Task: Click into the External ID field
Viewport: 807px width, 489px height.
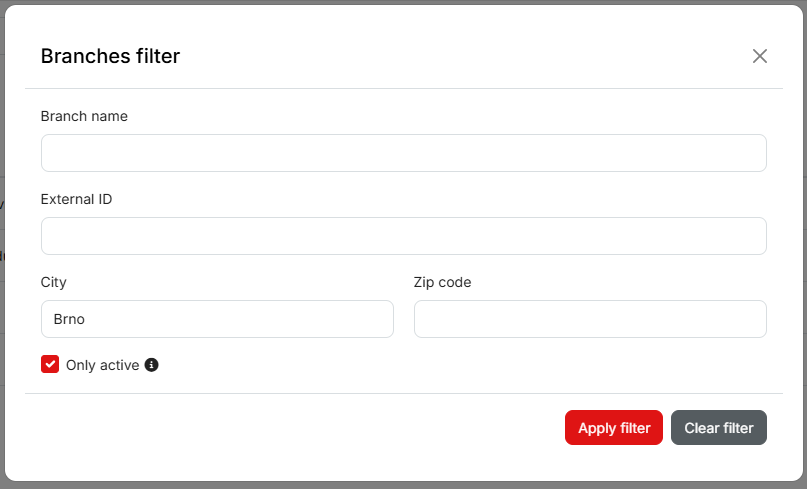Action: click(x=403, y=236)
